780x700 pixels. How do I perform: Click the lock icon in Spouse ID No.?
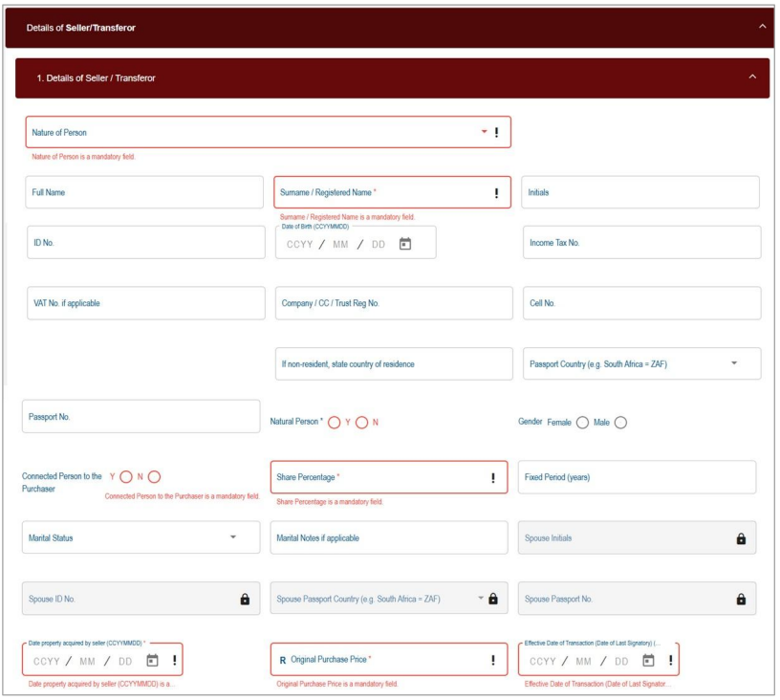click(245, 600)
